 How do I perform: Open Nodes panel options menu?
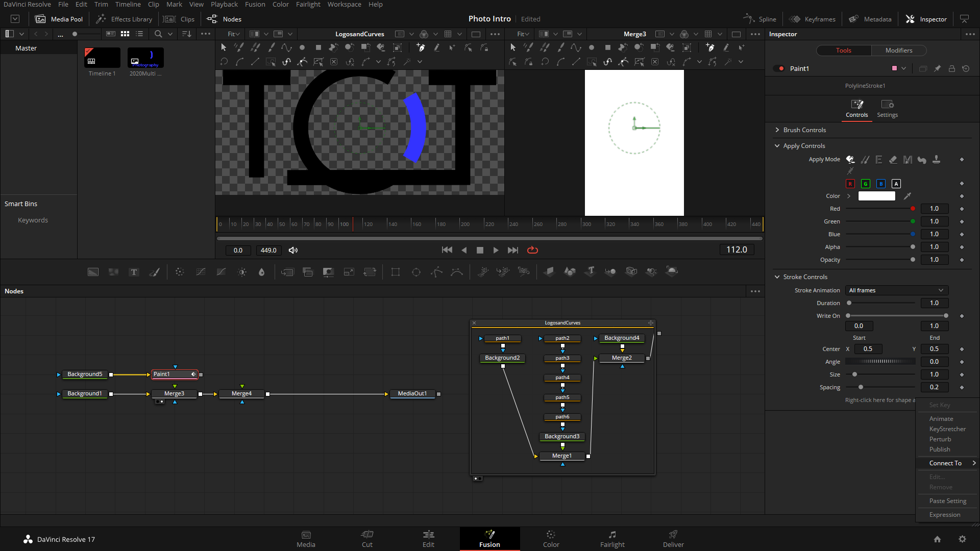[755, 291]
